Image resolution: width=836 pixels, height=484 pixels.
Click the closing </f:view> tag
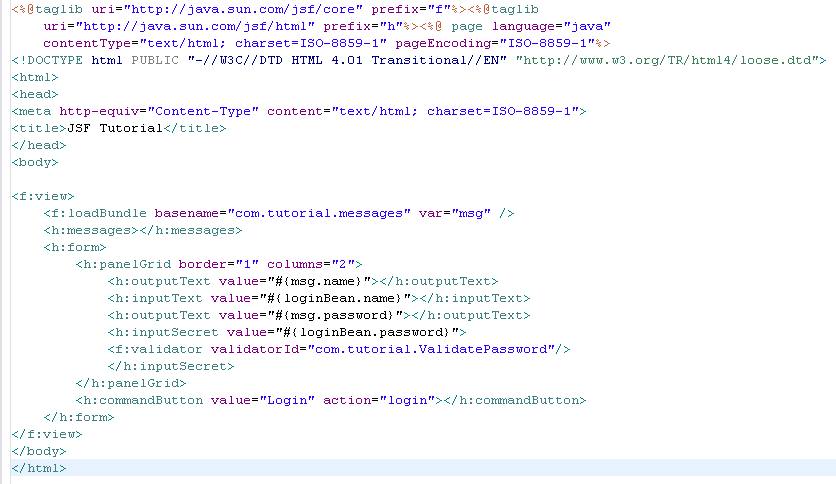coord(47,434)
